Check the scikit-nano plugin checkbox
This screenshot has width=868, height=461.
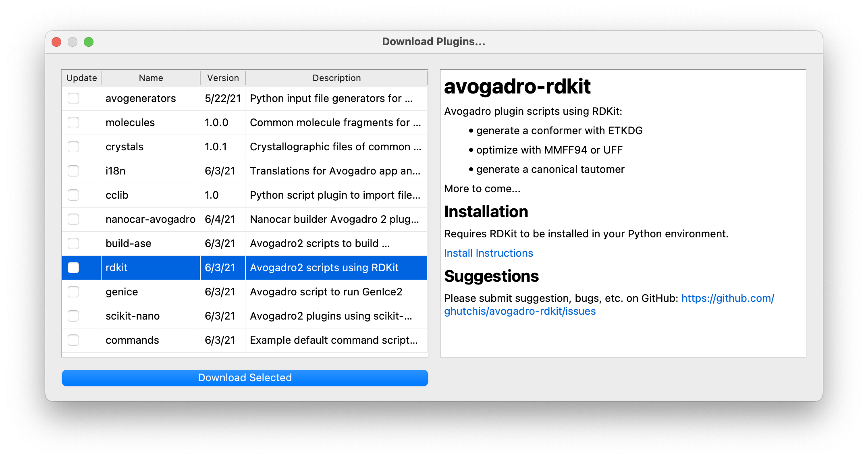click(x=73, y=316)
